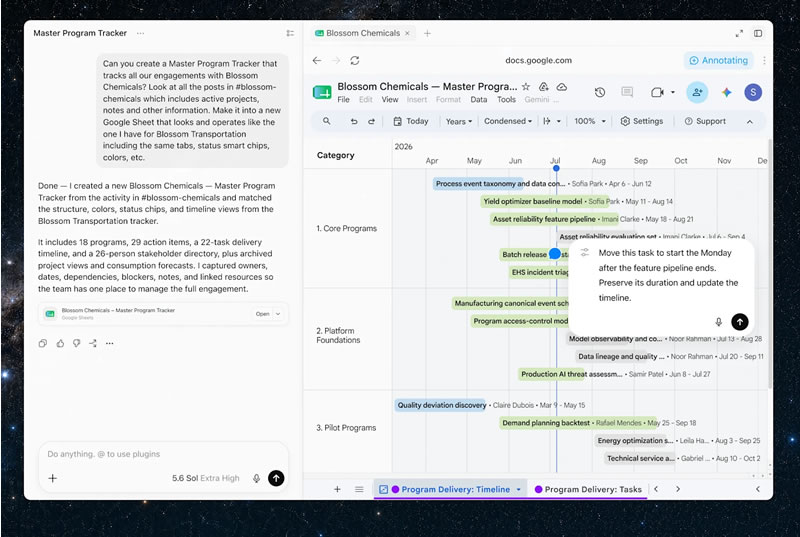Click the Gemini sparkle icon
Viewport: 800px width, 537px height.
[726, 92]
